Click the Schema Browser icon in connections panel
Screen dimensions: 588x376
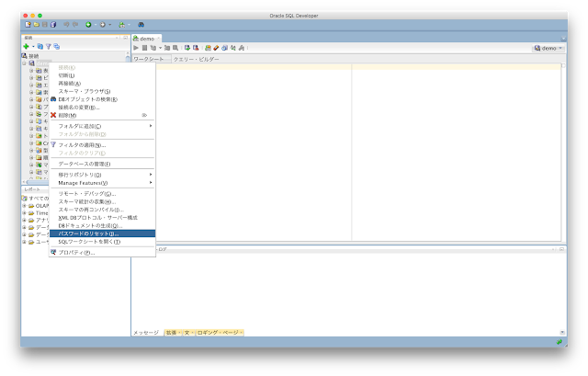(x=57, y=47)
